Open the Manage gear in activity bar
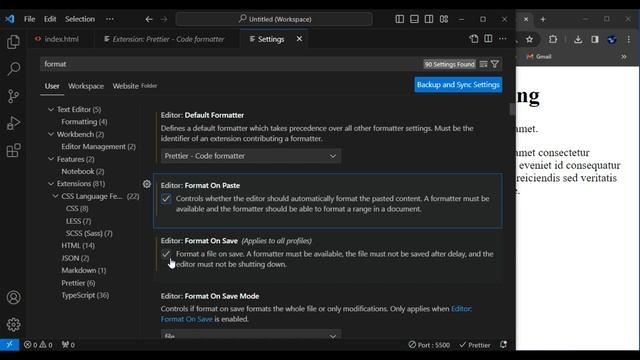The image size is (640, 360). (13, 324)
